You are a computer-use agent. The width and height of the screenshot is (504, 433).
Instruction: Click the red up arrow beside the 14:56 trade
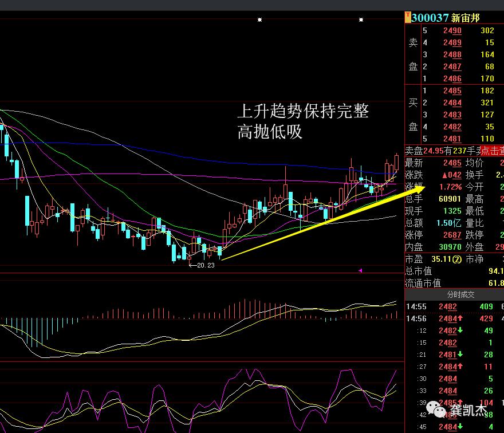tap(460, 318)
